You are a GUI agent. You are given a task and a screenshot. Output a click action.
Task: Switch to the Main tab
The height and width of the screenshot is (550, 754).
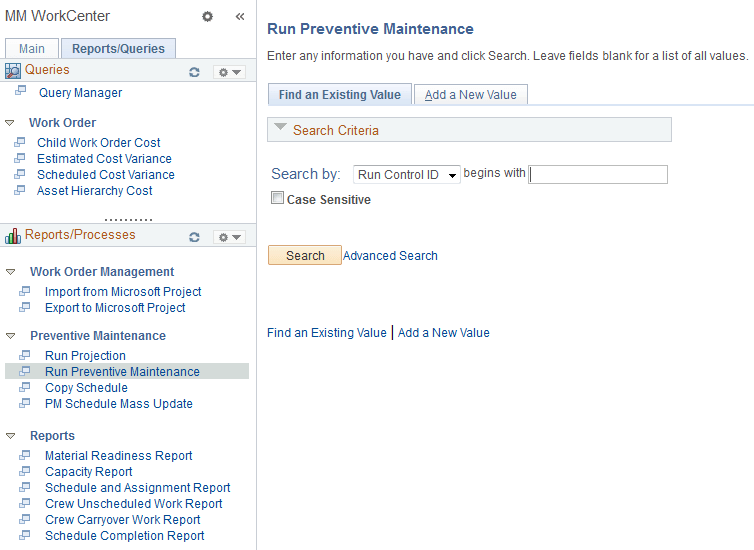(x=32, y=49)
